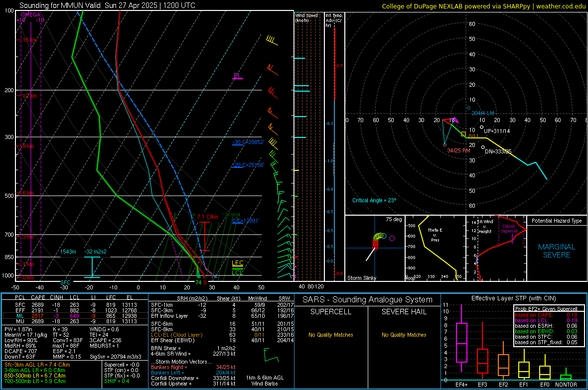Click the SUPERCELL column header

[x=331, y=312]
